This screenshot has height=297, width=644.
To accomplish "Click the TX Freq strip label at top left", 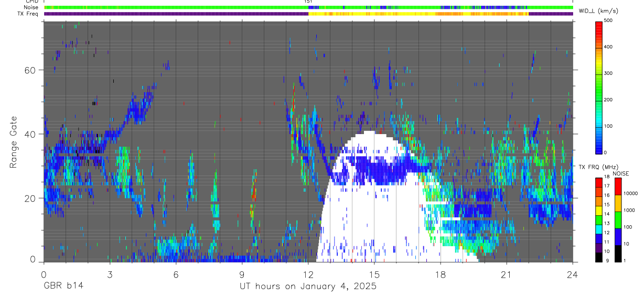I will coord(28,14).
